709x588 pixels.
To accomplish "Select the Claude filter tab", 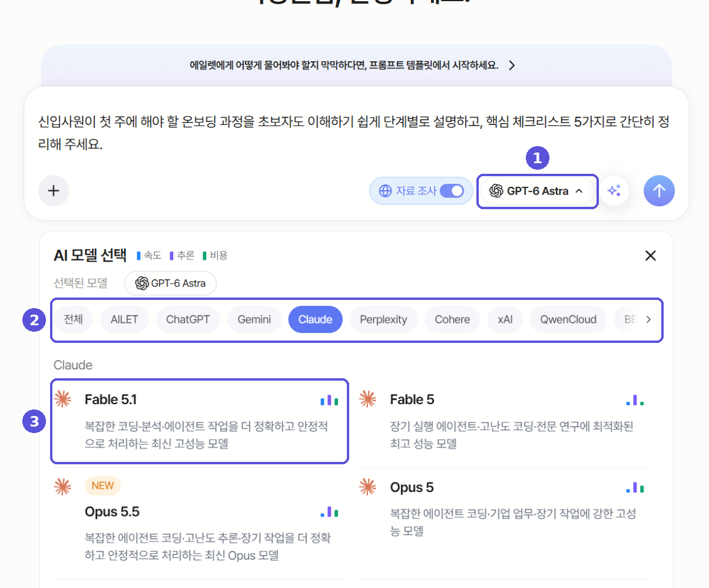I will pos(315,320).
